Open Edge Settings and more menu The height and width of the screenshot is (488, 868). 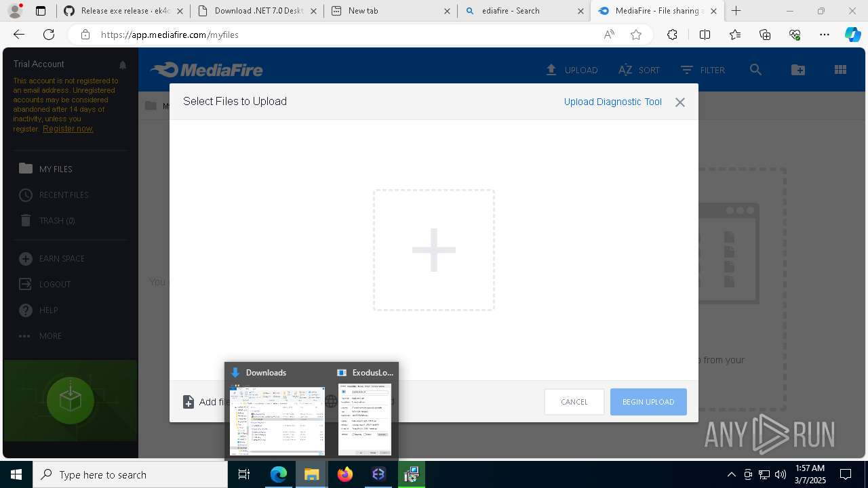point(825,35)
